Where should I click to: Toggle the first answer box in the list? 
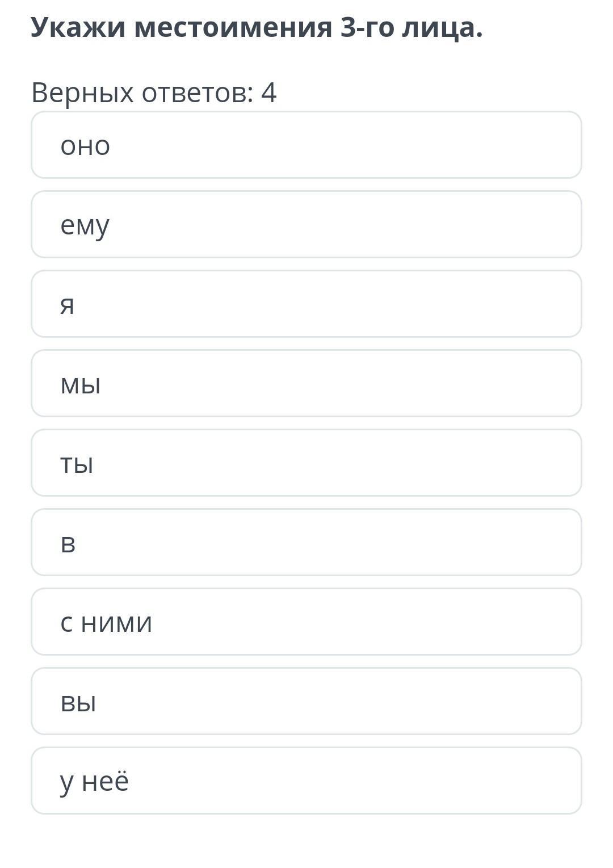point(306,145)
